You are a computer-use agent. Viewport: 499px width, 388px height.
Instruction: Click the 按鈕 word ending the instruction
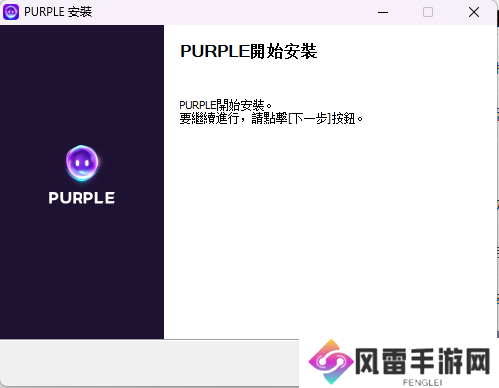(x=343, y=118)
